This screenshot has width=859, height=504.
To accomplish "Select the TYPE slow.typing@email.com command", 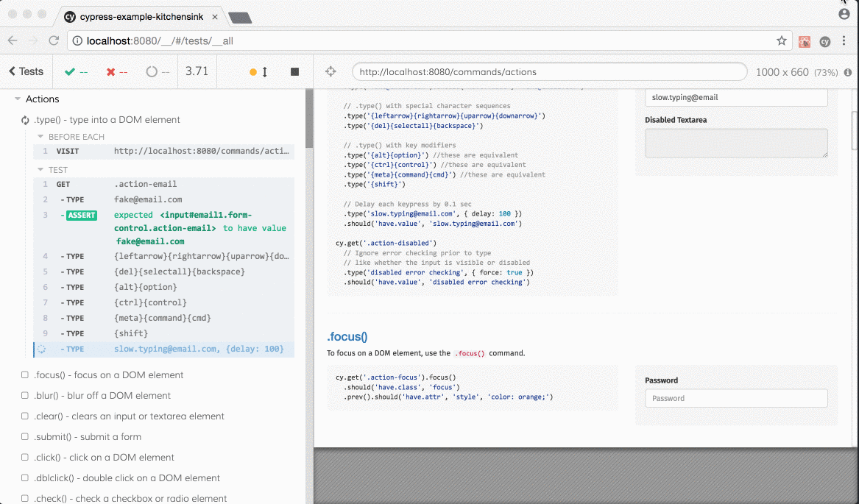I will 164,349.
